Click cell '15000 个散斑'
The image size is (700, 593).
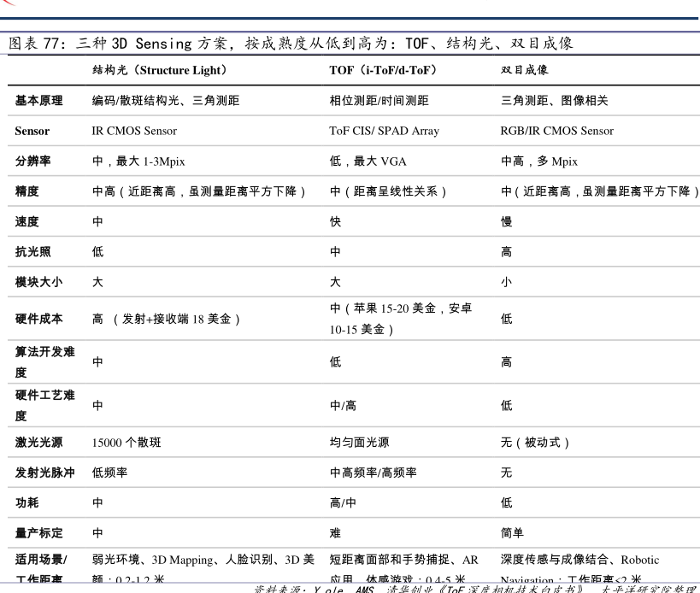pyautogui.click(x=126, y=442)
